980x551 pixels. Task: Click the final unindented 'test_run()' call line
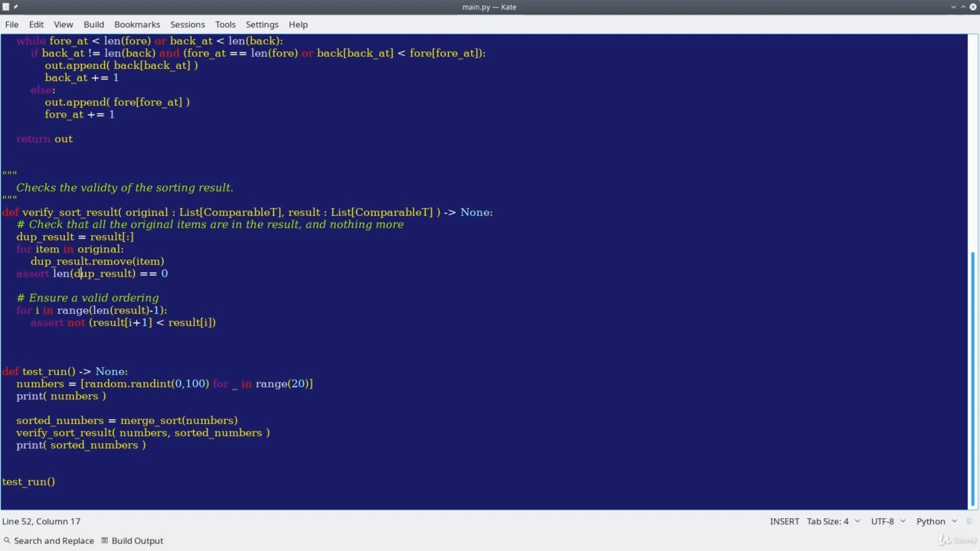[28, 481]
